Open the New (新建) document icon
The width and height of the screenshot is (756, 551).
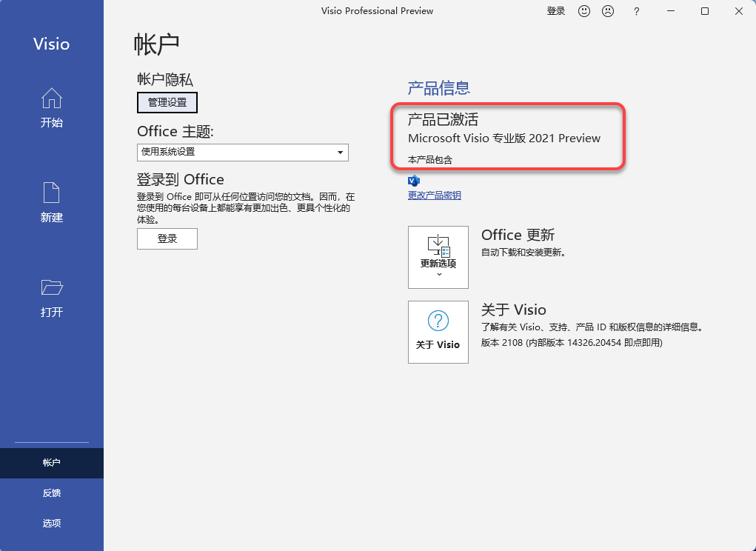coord(52,193)
